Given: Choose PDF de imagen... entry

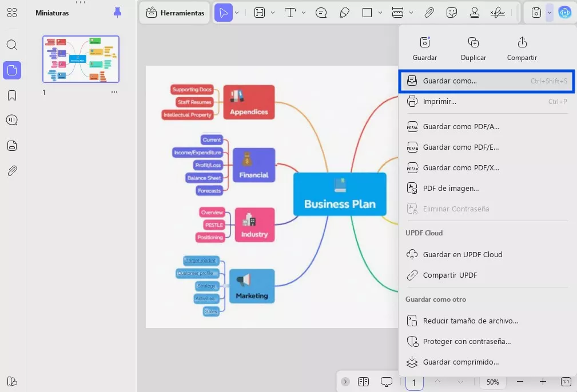Looking at the screenshot, I should tap(487, 188).
